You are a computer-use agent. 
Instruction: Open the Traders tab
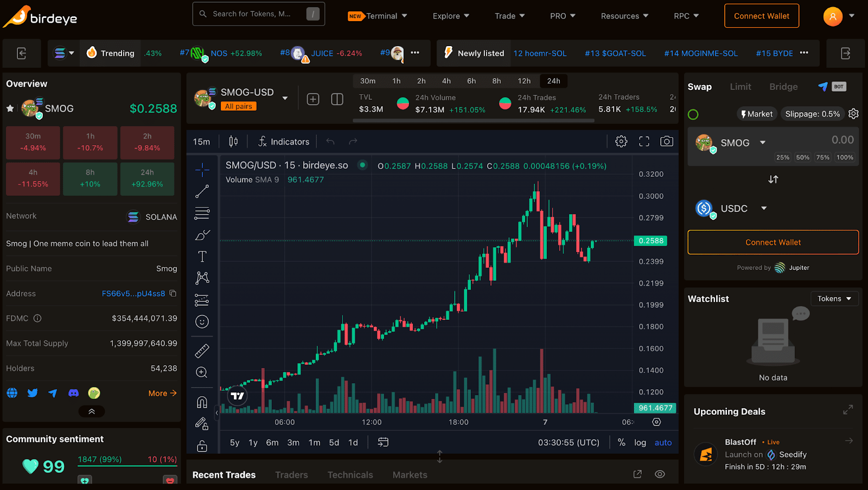coord(291,475)
